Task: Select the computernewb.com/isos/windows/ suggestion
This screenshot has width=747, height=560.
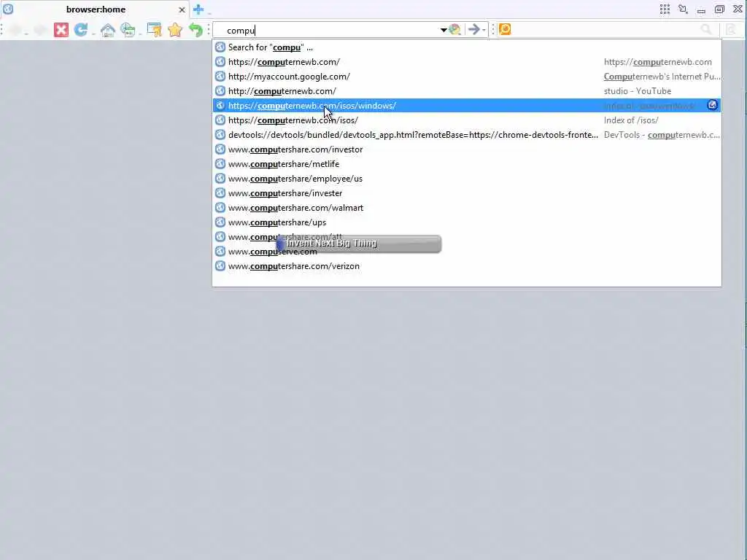Action: [x=467, y=105]
